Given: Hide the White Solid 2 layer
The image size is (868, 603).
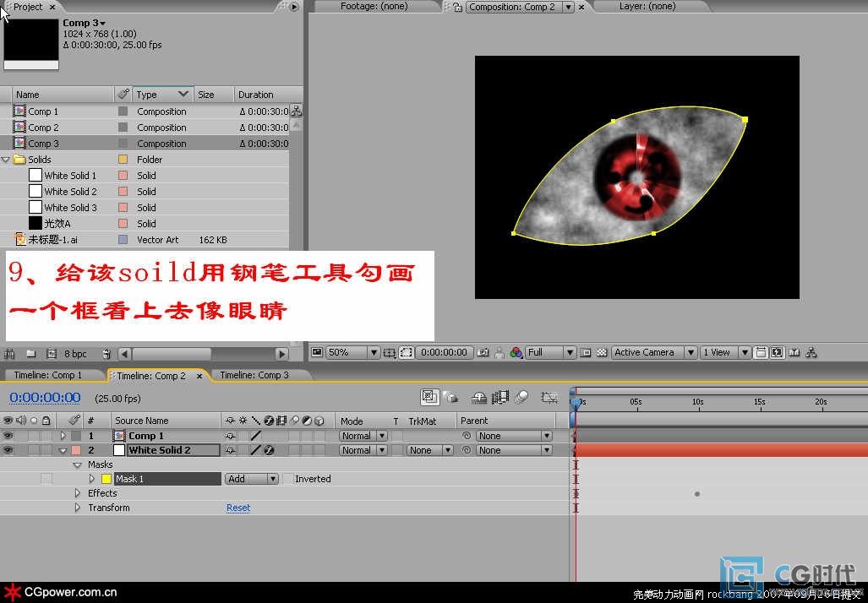Looking at the screenshot, I should pyautogui.click(x=8, y=450).
